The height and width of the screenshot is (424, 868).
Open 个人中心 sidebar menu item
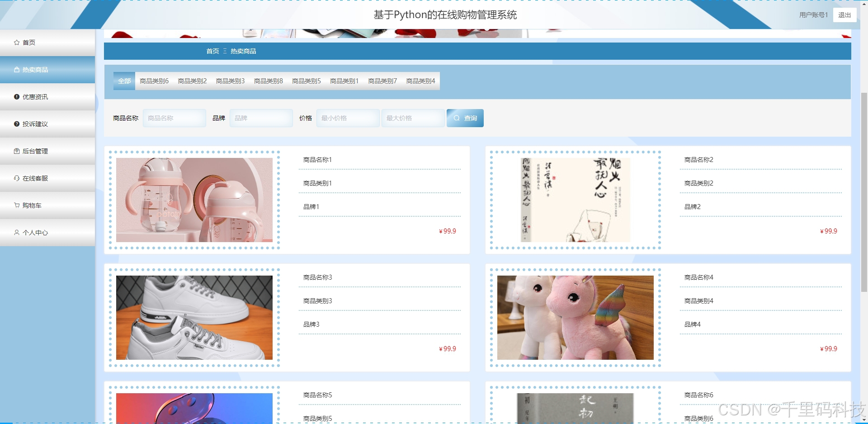47,233
